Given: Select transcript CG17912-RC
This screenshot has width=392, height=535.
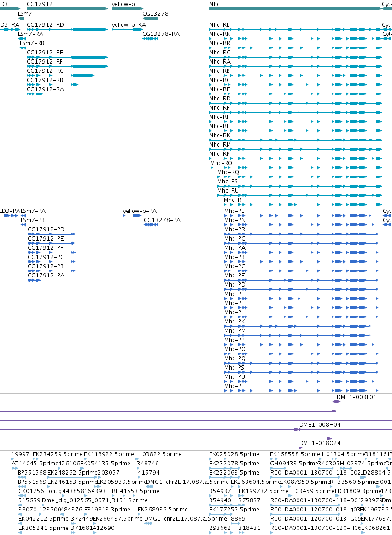Looking at the screenshot, I should pos(45,71).
